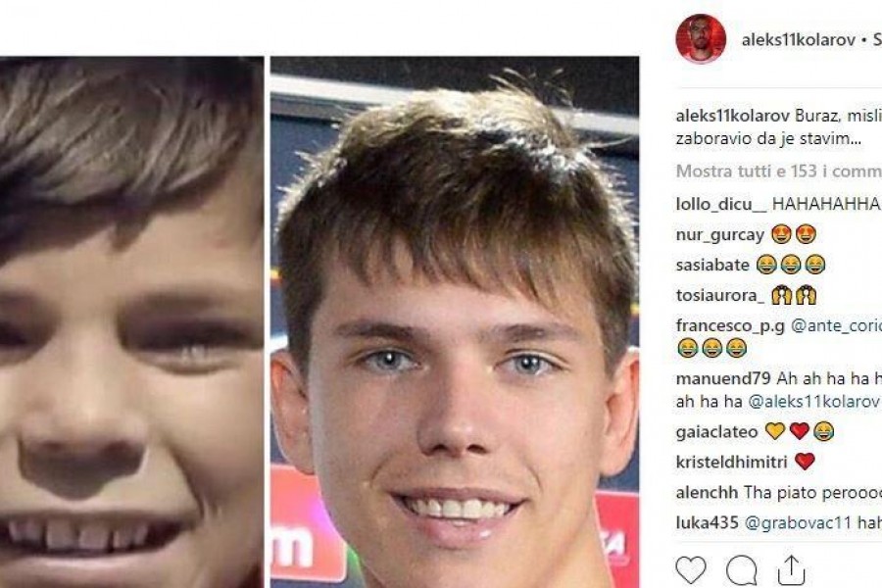This screenshot has height=588, width=882.
Task: Open comment bubble icon below comments
Action: pyautogui.click(x=742, y=570)
